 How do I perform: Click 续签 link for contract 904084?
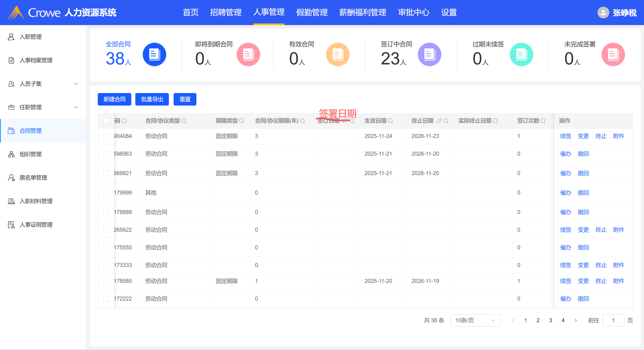coord(565,136)
